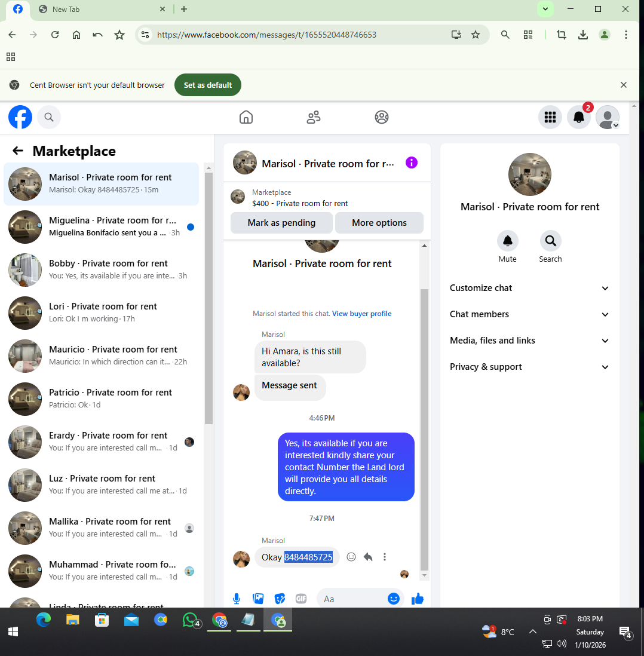Screen dimensions: 644x656
Task: Open Patricio private room conversation
Action: tap(101, 399)
